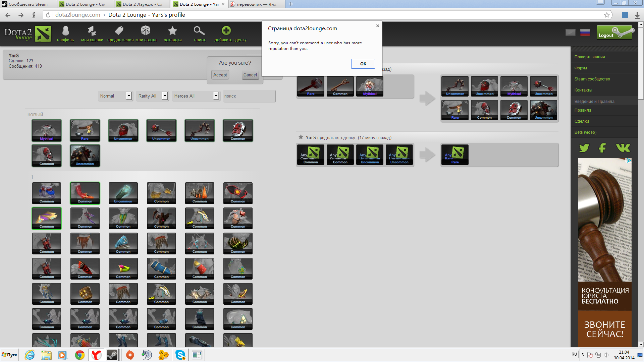Open Контакты sidebar link
The width and height of the screenshot is (644, 362).
pyautogui.click(x=583, y=90)
